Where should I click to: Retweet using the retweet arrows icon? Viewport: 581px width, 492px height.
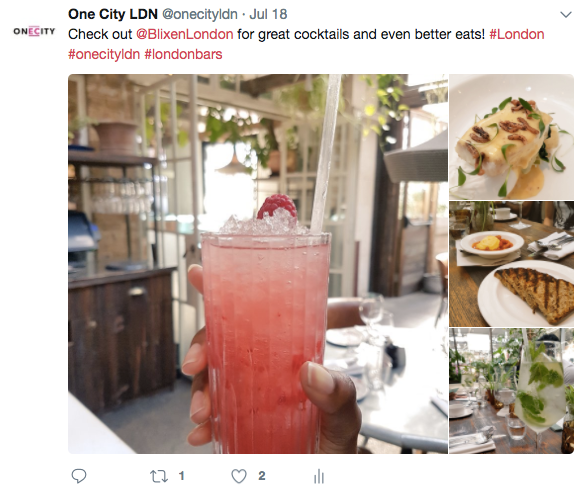159,476
